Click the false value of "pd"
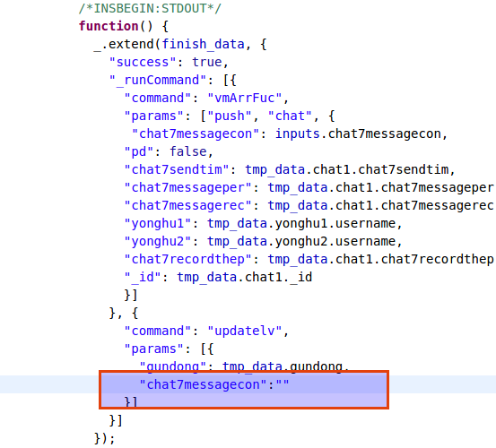 tap(188, 152)
